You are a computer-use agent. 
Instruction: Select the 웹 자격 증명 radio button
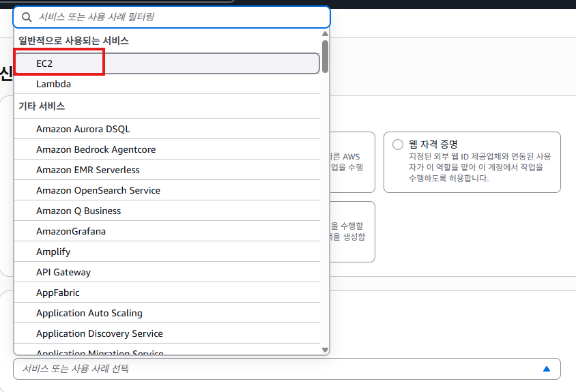click(398, 145)
